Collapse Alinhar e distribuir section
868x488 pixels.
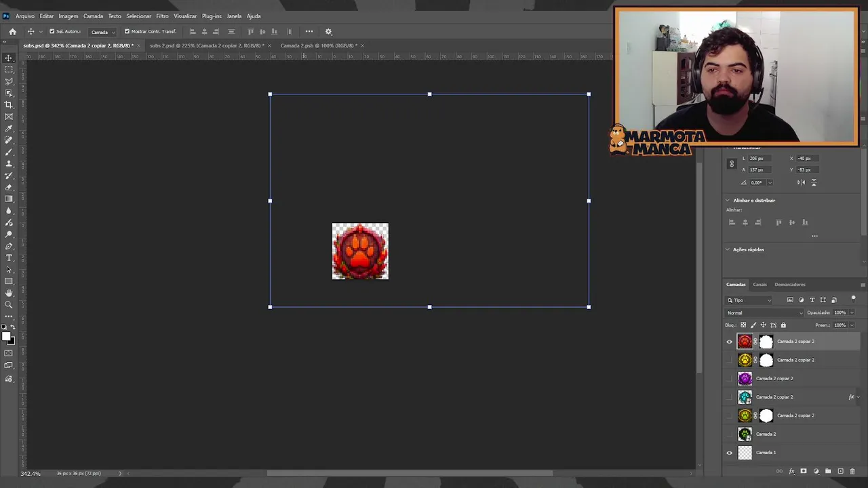point(728,201)
